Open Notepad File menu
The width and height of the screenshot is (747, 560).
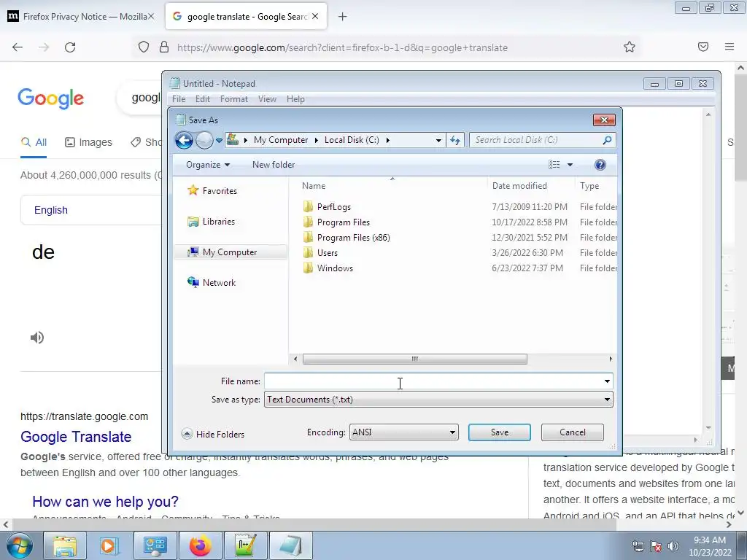pyautogui.click(x=179, y=99)
